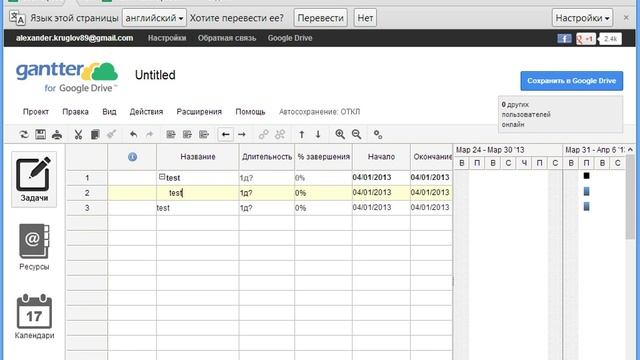Click the copy icon in toolbar

[95, 134]
